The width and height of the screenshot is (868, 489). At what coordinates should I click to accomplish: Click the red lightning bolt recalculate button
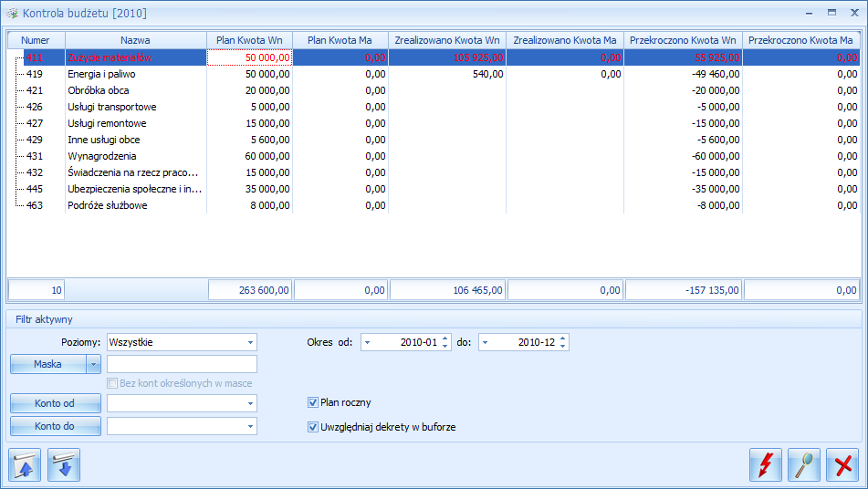(x=766, y=464)
